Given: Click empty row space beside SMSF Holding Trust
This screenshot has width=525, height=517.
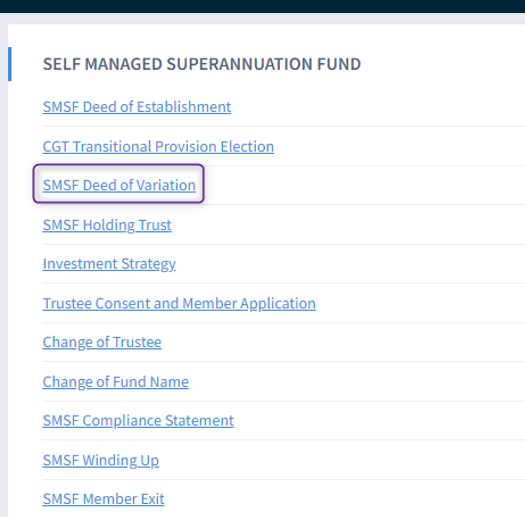Looking at the screenshot, I should tap(348, 225).
